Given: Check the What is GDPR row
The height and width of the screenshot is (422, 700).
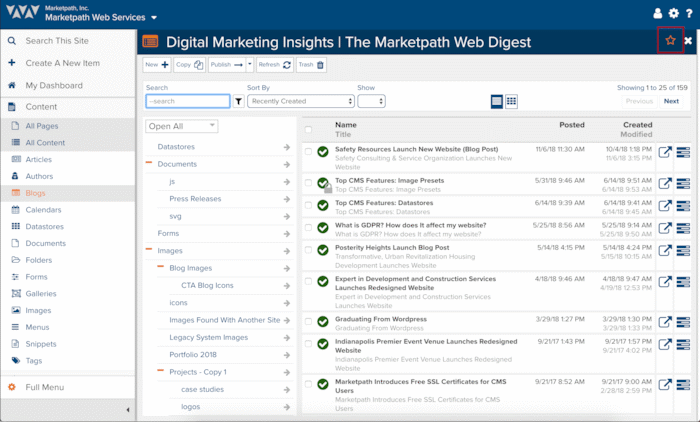Looking at the screenshot, I should click(308, 227).
